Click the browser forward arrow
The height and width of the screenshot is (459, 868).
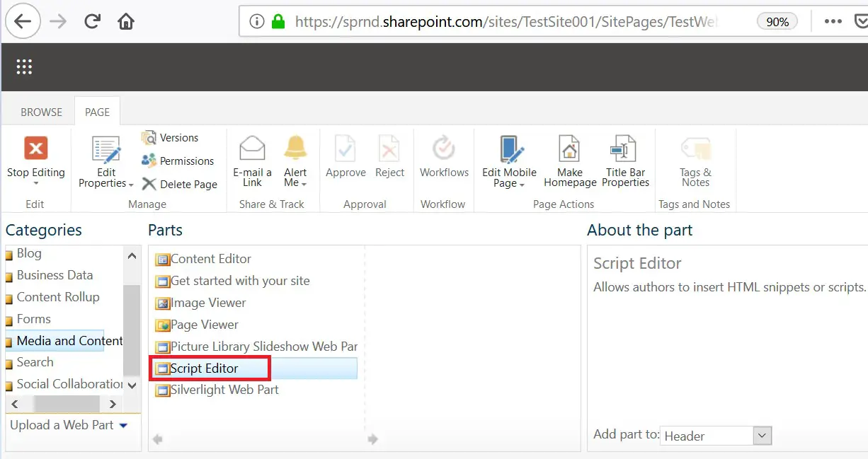pos(58,22)
